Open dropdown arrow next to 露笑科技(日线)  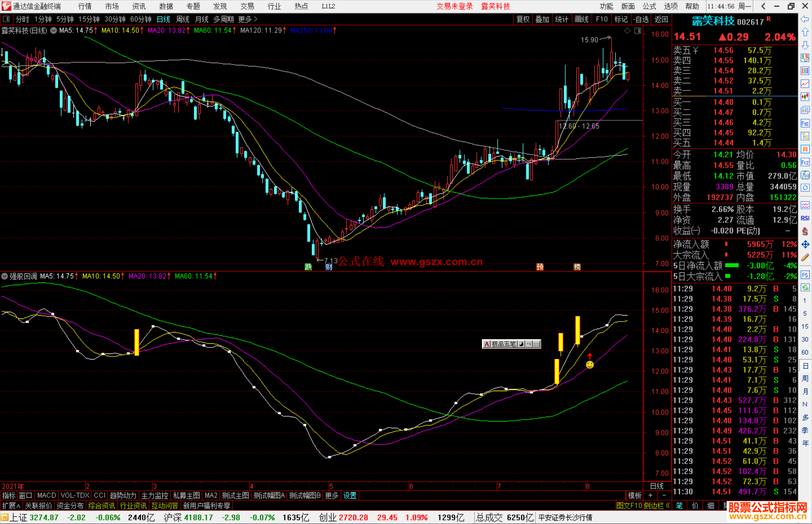tap(53, 30)
